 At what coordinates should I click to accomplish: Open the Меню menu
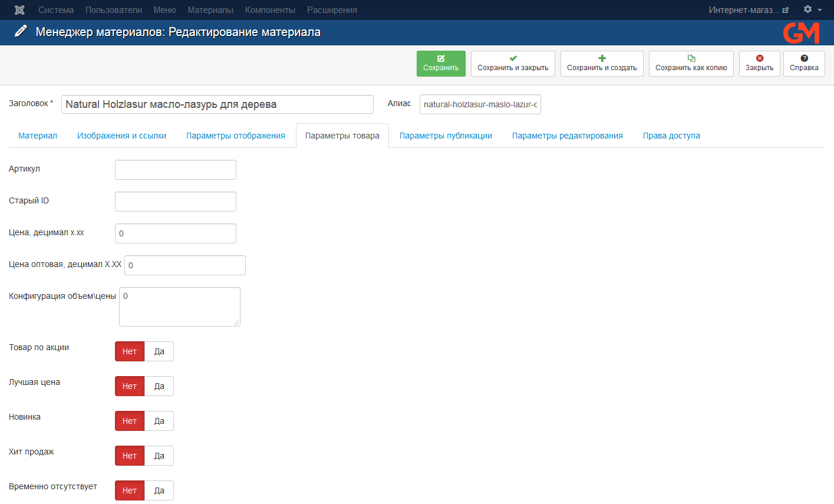(x=165, y=10)
